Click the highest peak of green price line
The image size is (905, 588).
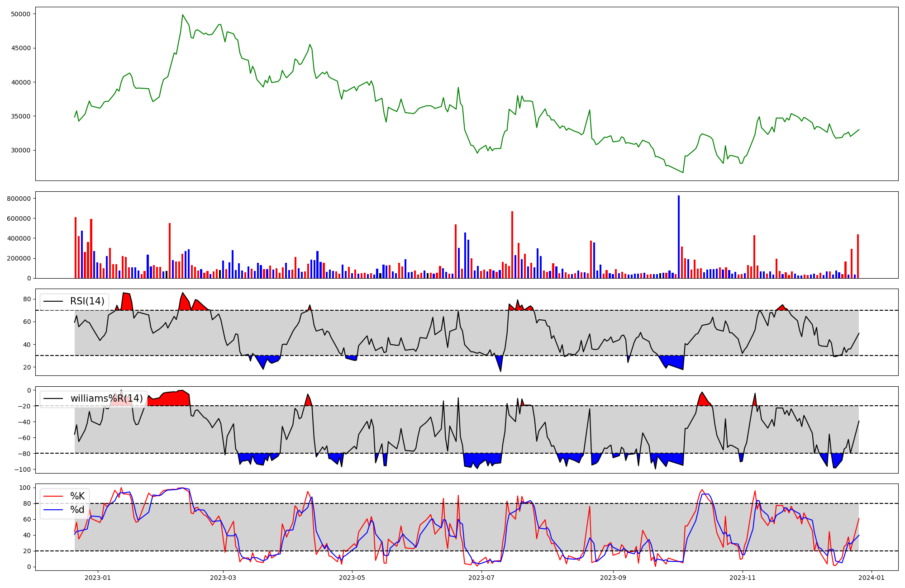183,15
